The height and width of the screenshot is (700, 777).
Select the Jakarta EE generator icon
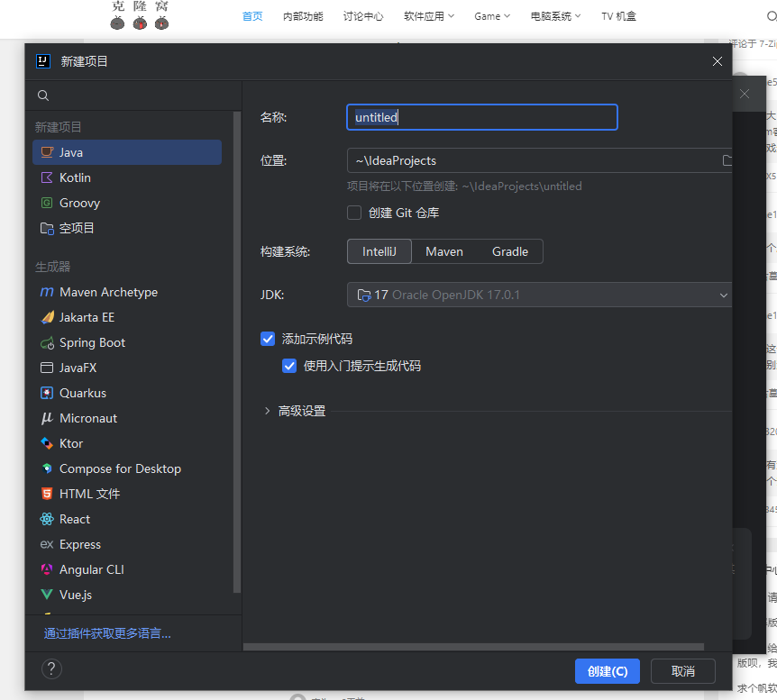[x=47, y=317]
